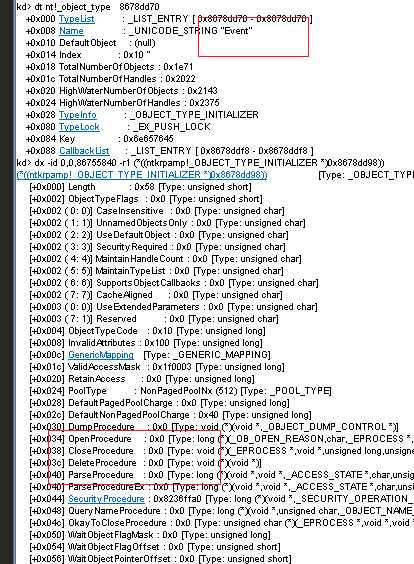The image size is (414, 564).
Task: Click the Length 0x58 row
Action: (140, 187)
